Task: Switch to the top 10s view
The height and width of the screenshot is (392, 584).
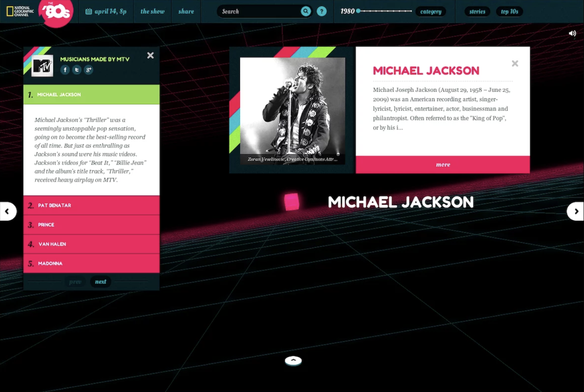Action: point(509,12)
